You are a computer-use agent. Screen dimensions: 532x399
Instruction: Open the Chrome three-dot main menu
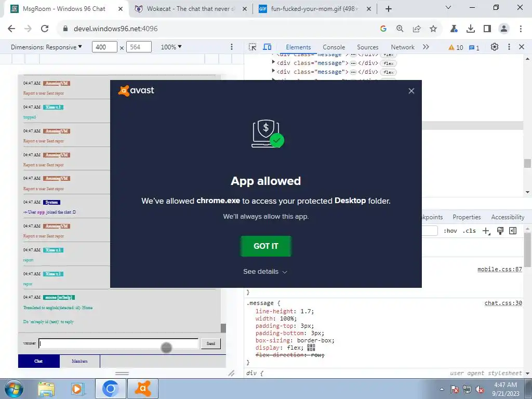[521, 29]
